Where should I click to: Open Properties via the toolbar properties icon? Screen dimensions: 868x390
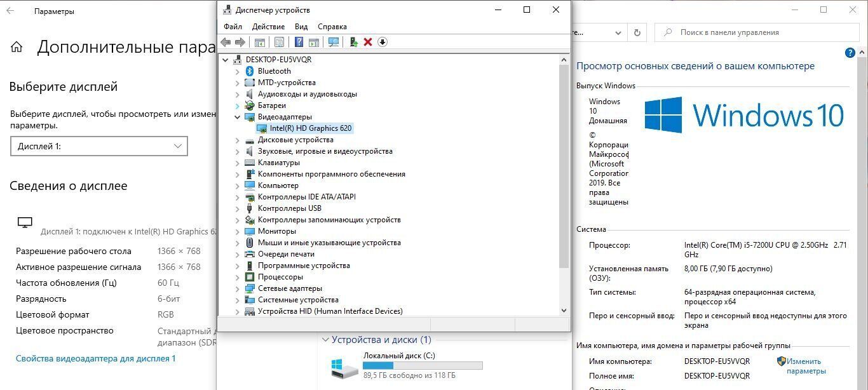pyautogui.click(x=279, y=42)
